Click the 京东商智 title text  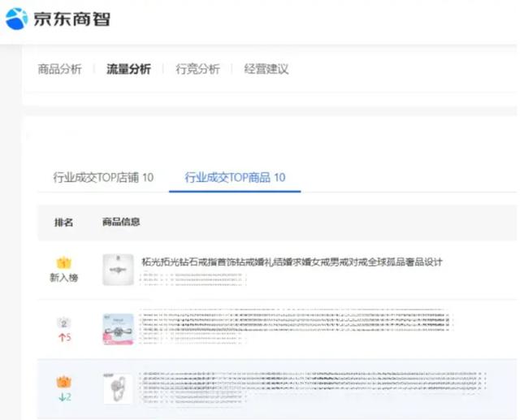tap(72, 19)
